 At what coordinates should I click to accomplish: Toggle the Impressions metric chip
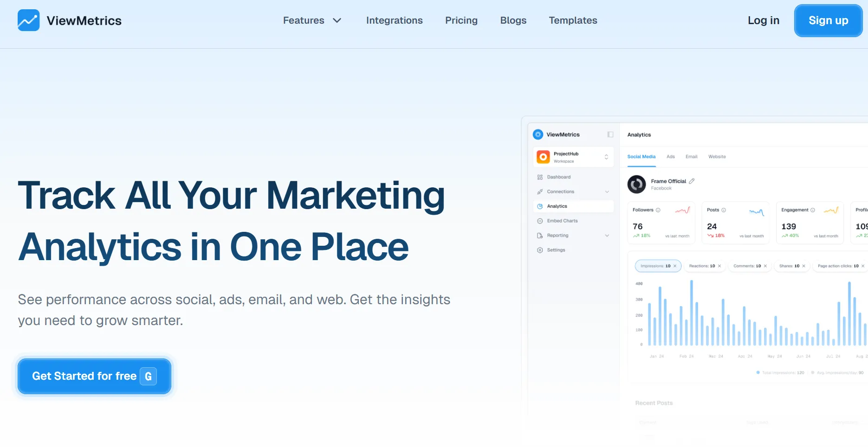pos(655,266)
